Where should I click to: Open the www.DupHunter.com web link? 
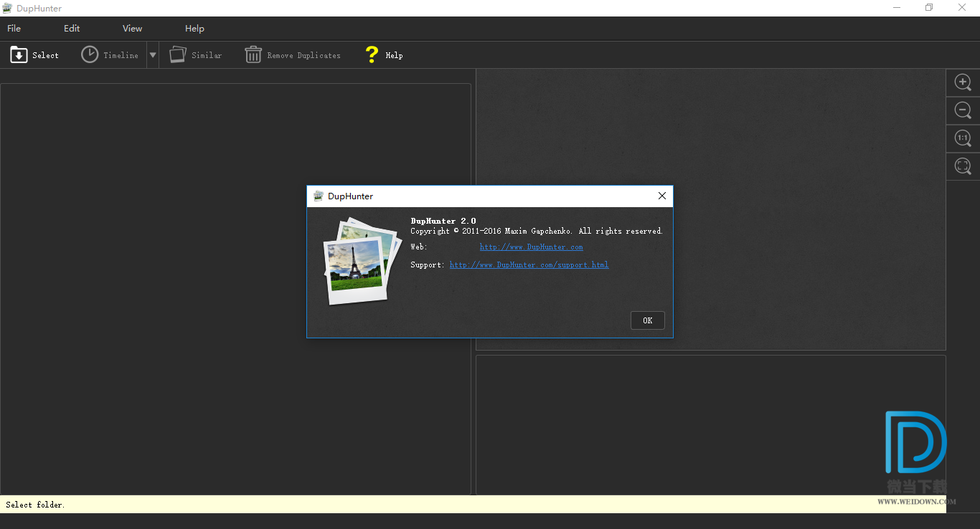click(531, 247)
